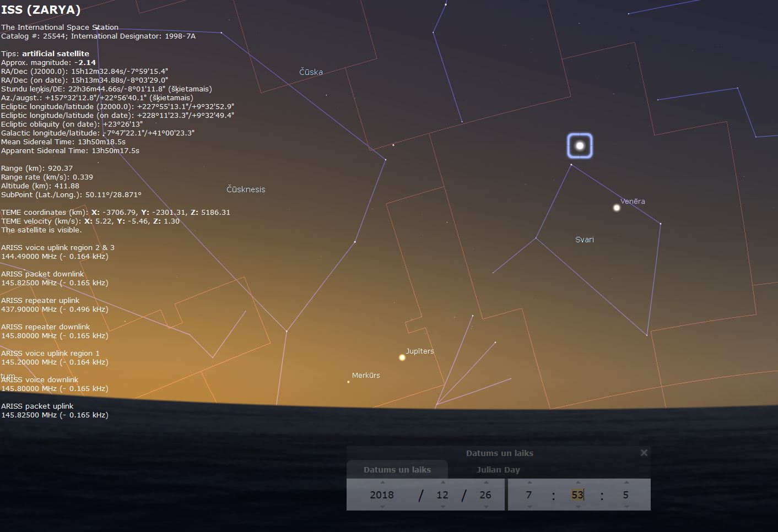Screen dimensions: 778x532
Task: Click the 'ARISS repeater uplink' line
Action: pyautogui.click(x=40, y=300)
